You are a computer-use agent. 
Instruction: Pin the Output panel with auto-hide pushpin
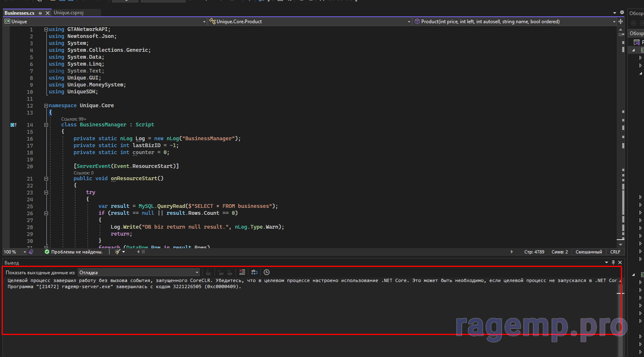(613, 262)
